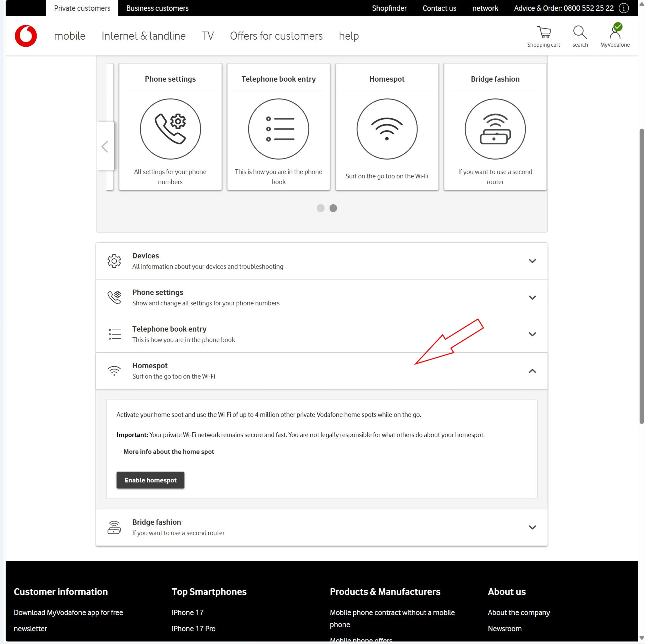Open More info about the home spot
645x644 pixels.
pyautogui.click(x=169, y=451)
